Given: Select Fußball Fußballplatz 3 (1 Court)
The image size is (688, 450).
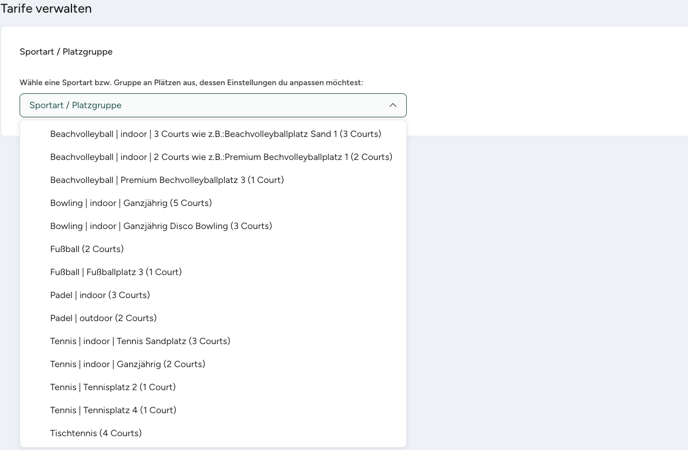Looking at the screenshot, I should click(213, 272).
